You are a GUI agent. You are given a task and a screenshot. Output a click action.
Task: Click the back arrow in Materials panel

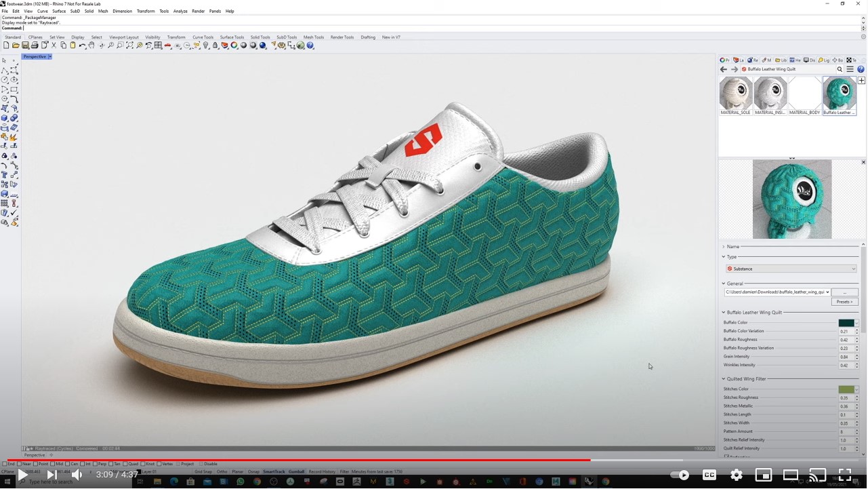click(723, 69)
